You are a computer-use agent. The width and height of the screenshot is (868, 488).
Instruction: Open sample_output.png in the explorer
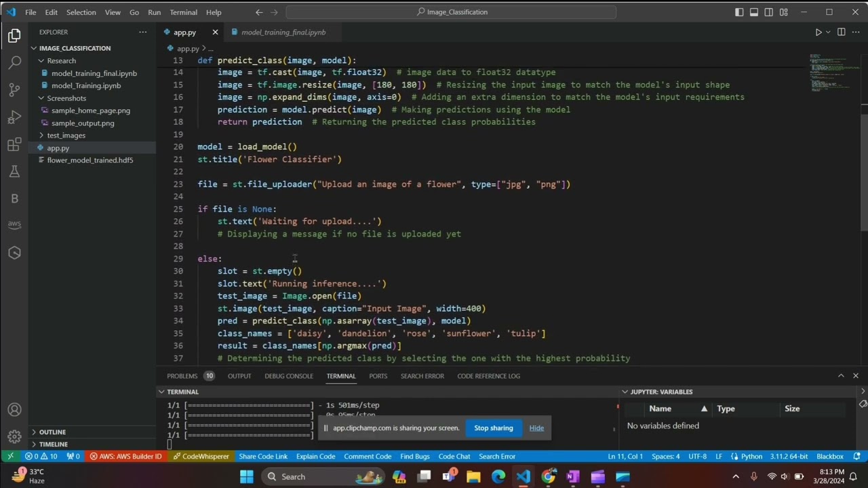(83, 123)
